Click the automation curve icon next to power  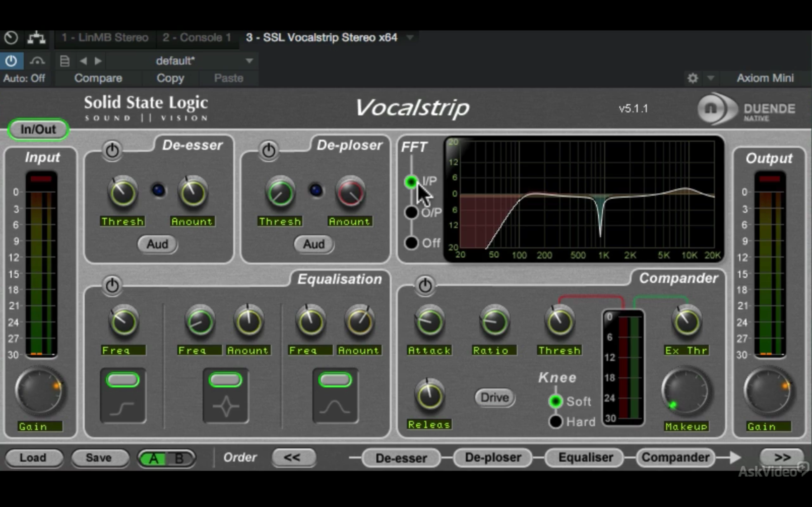pos(37,61)
